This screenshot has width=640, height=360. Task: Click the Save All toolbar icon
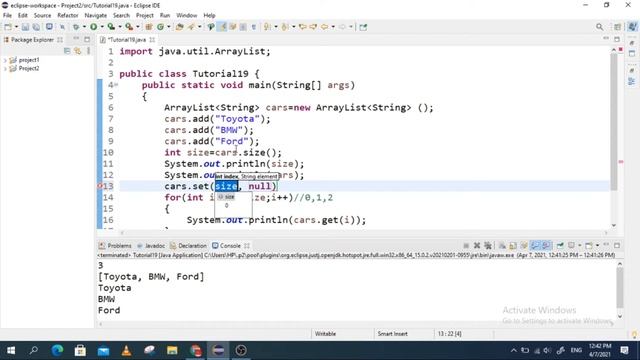tap(36, 27)
